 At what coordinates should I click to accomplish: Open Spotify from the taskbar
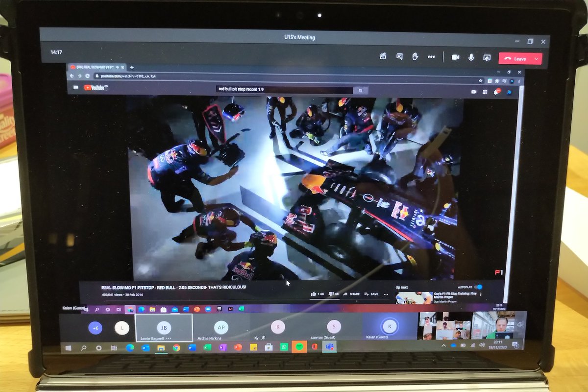[299, 347]
